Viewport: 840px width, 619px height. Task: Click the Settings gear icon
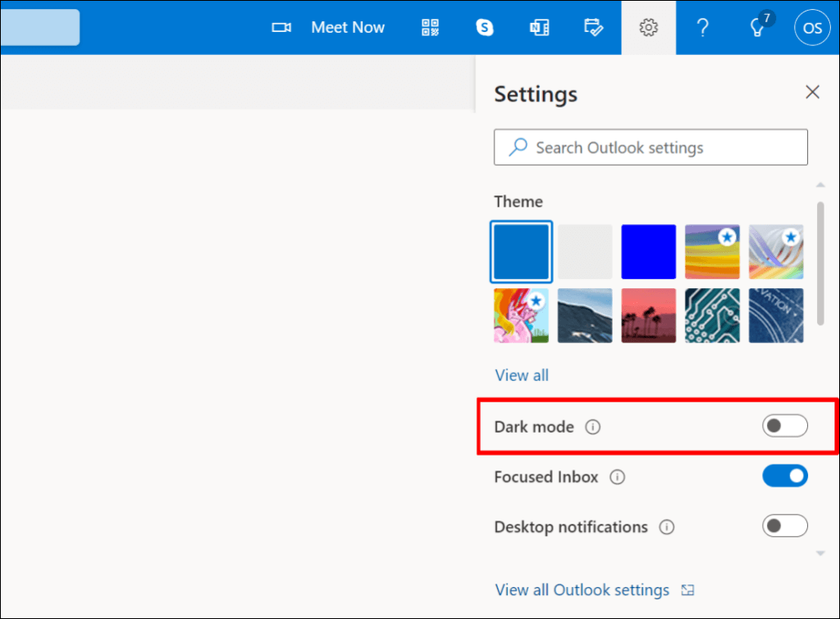click(648, 28)
